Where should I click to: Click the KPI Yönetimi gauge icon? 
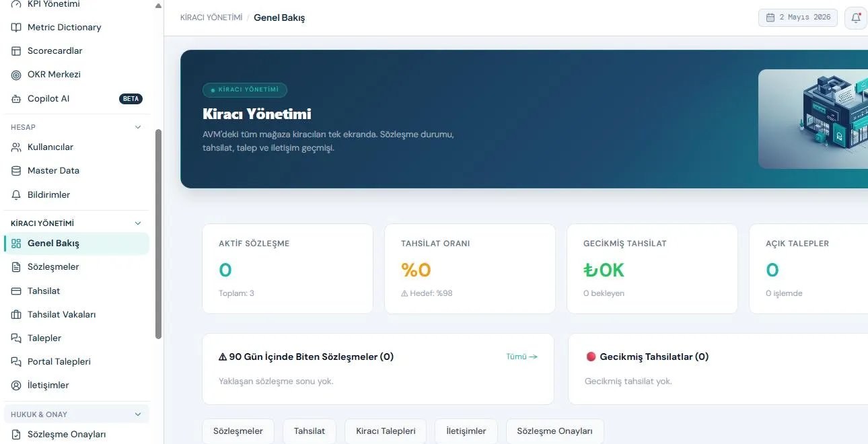(x=16, y=4)
